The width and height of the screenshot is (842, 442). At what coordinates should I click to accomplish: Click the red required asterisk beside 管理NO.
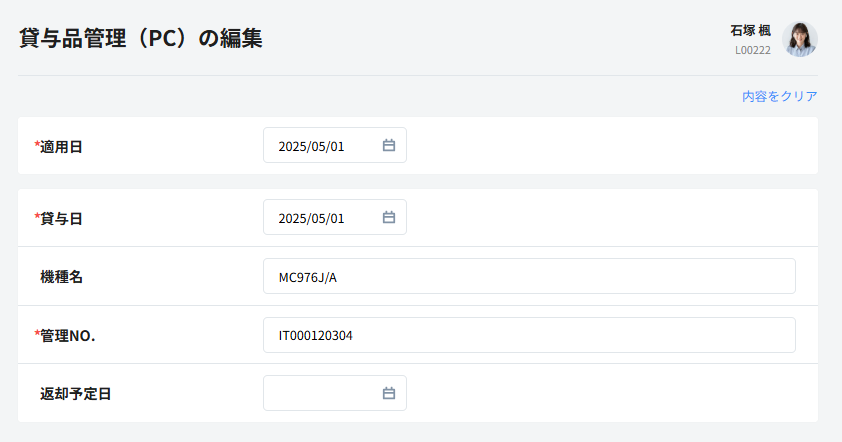tap(37, 335)
